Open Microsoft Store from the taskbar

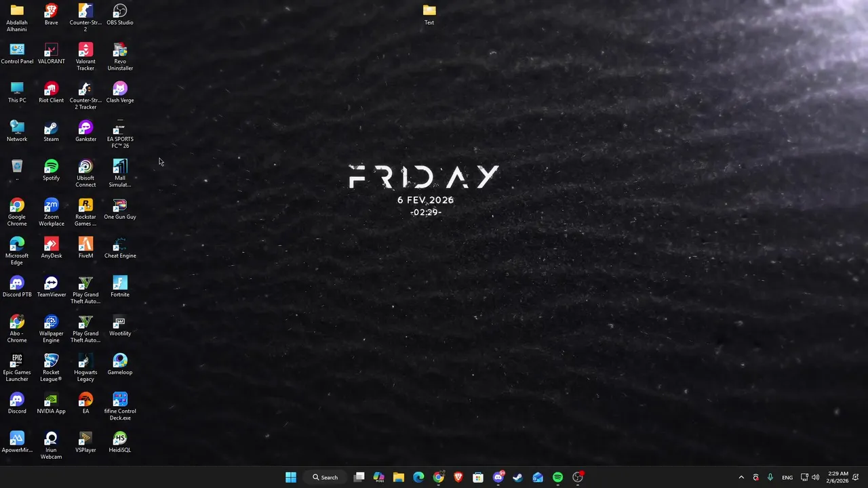[x=478, y=477]
